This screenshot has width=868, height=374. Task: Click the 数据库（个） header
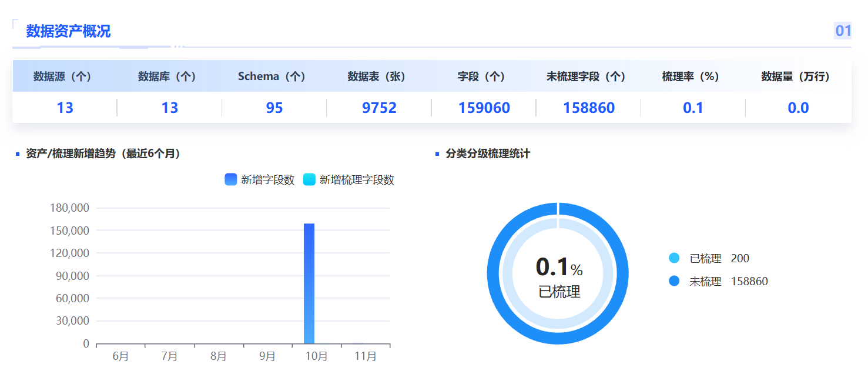167,76
